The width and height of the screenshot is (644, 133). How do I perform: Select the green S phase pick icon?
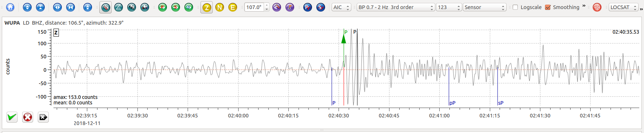click(x=176, y=7)
